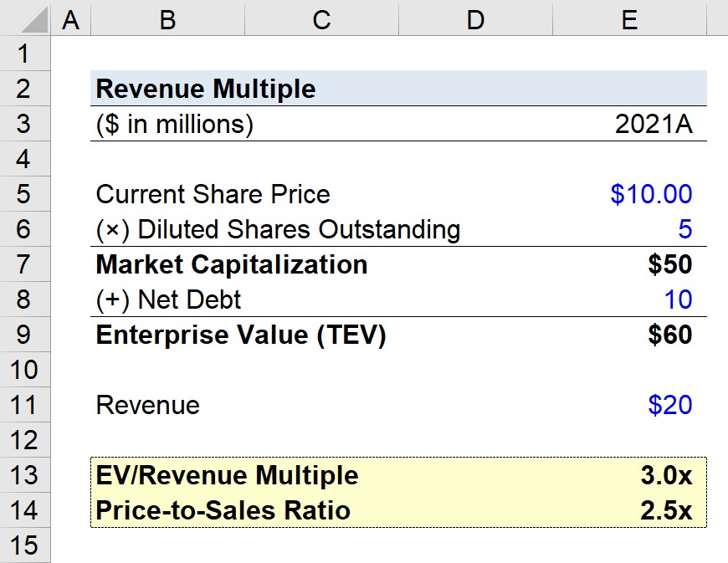Screen dimensions: 728x563
Task: Select the 2021A year cell
Action: click(629, 124)
